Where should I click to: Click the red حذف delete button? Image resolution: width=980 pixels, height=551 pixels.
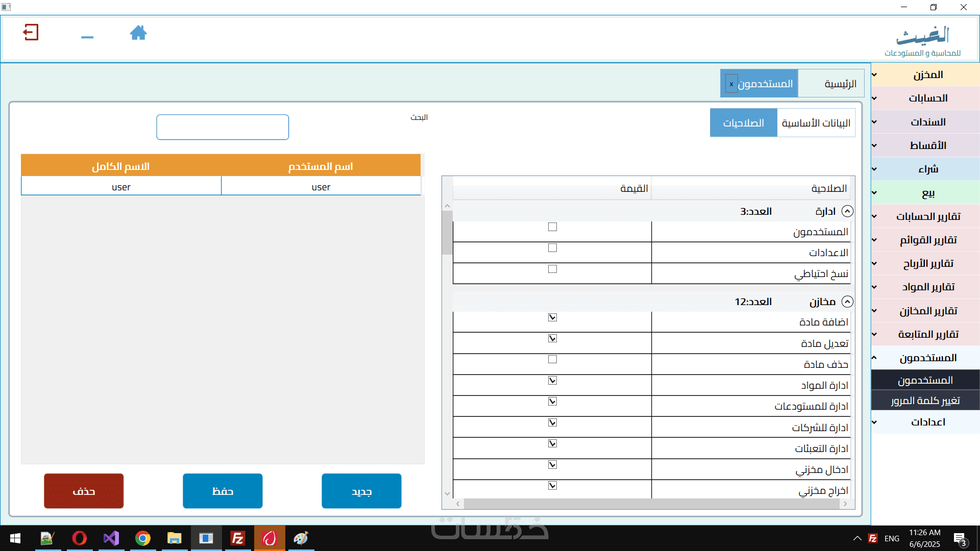84,491
